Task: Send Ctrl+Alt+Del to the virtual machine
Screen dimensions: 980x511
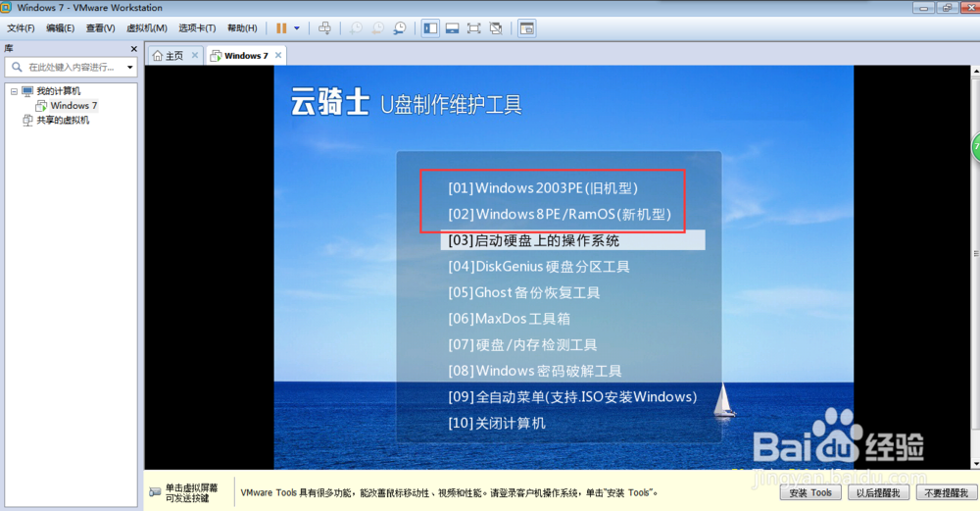Action: [324, 28]
